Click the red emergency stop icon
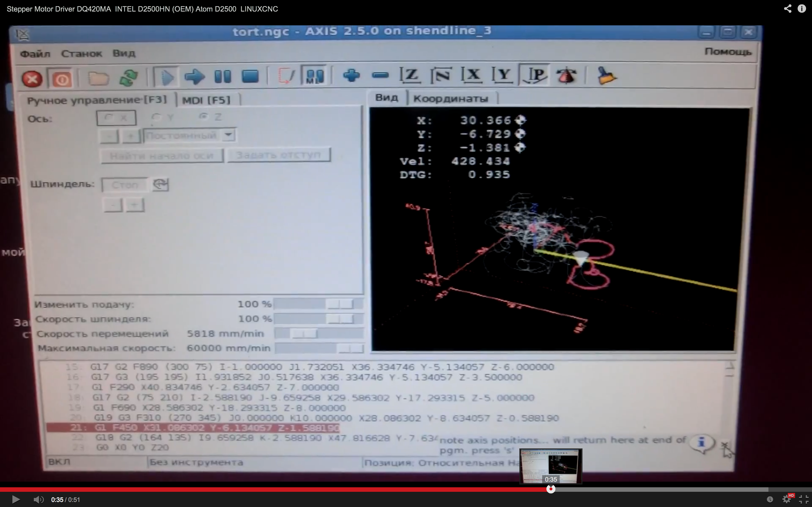The width and height of the screenshot is (812, 507). 32,79
